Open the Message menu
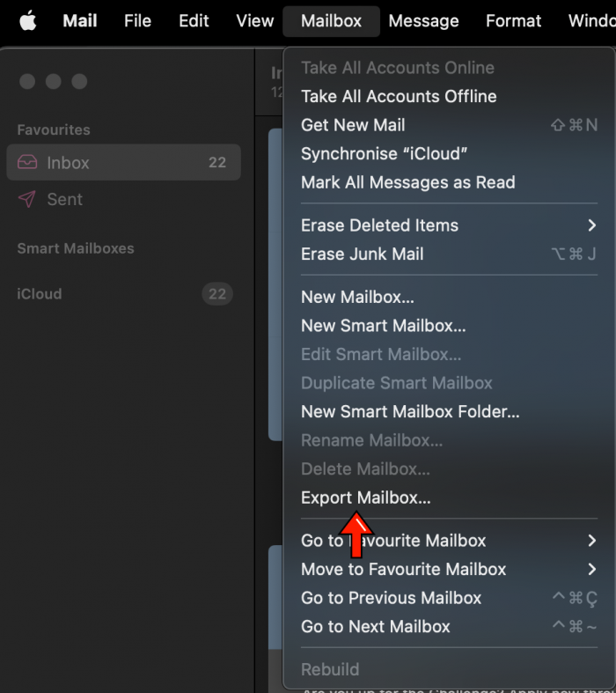The image size is (616, 693). 423,21
